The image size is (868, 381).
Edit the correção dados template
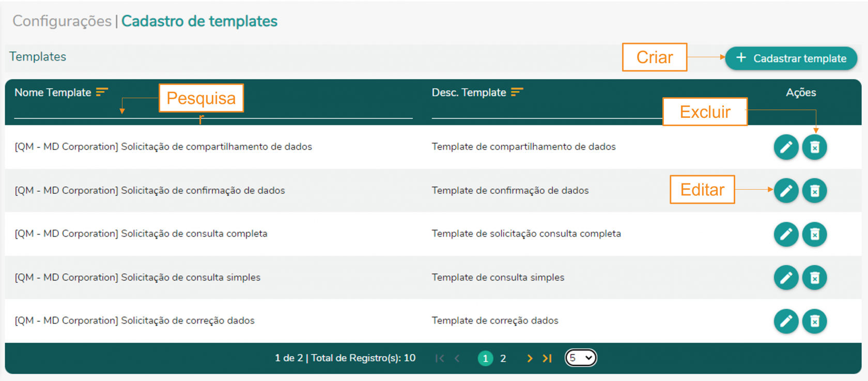(786, 321)
